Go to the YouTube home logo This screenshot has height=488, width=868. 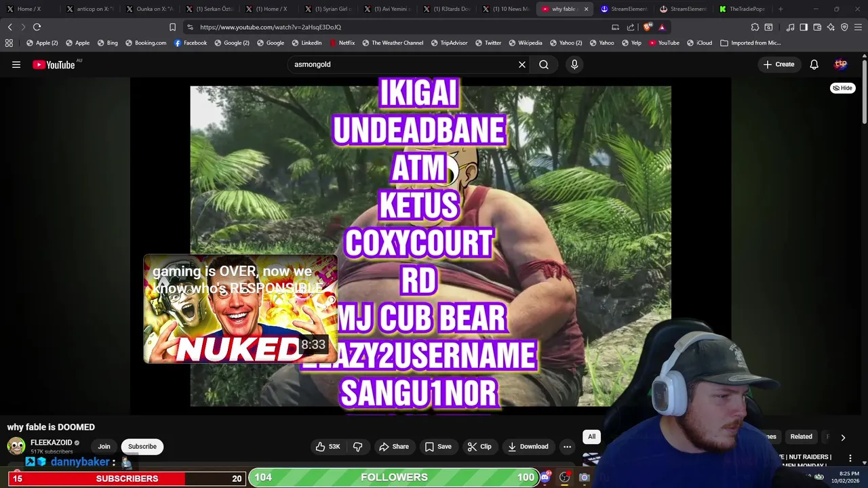54,64
